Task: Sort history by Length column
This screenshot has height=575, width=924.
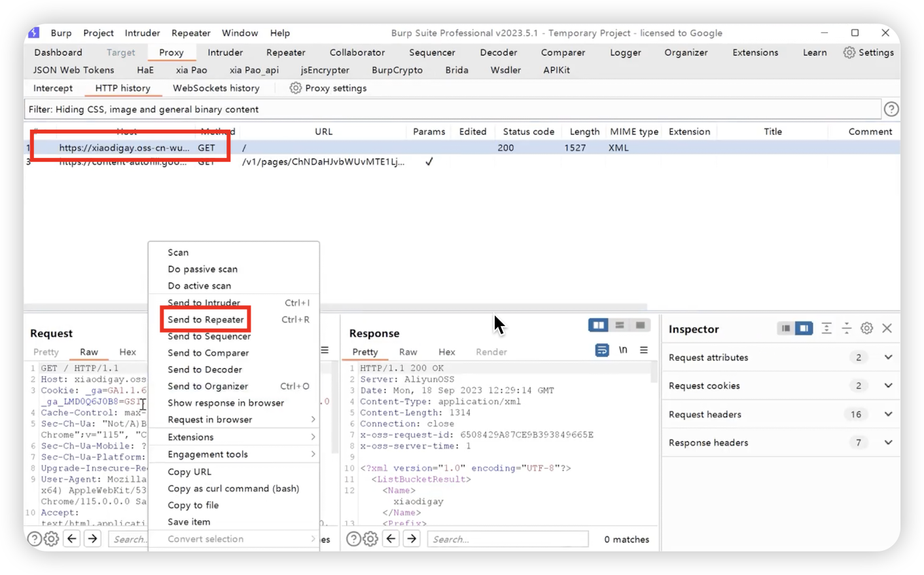Action: pos(584,132)
